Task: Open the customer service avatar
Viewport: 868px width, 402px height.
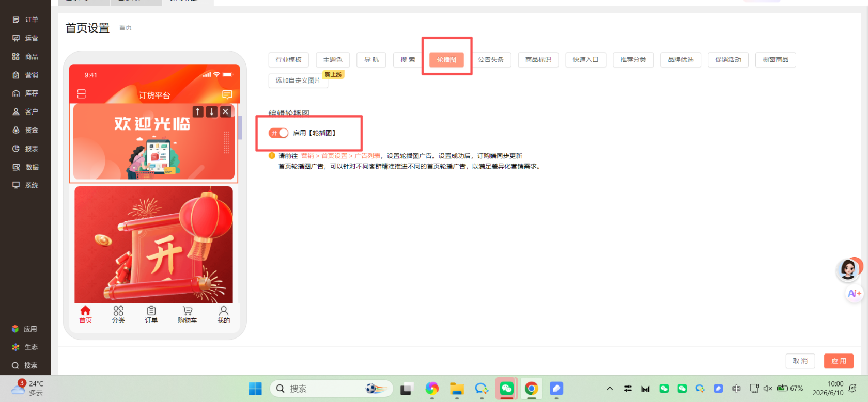Action: click(x=848, y=269)
